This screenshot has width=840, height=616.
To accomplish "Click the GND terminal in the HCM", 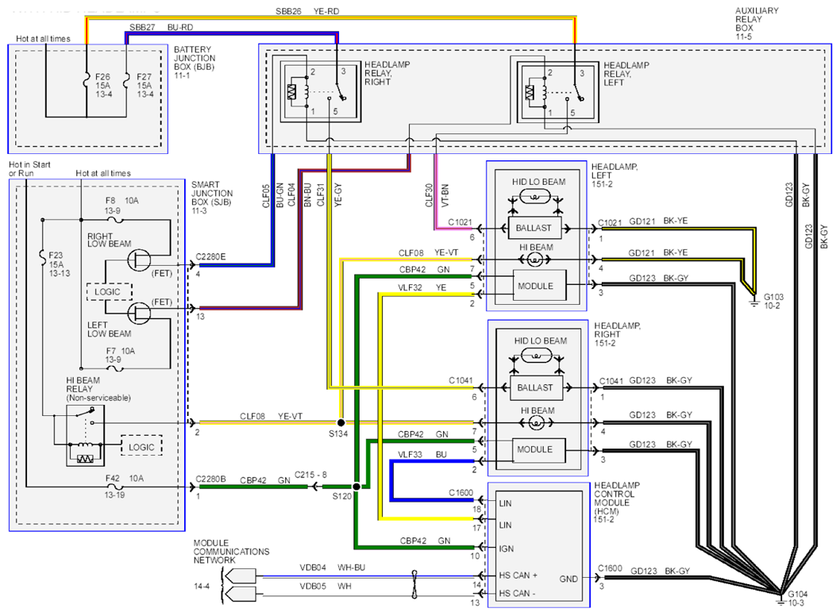I will point(568,579).
